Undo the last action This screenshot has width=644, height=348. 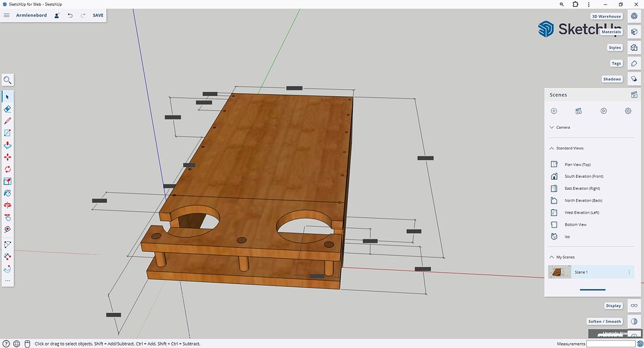70,15
